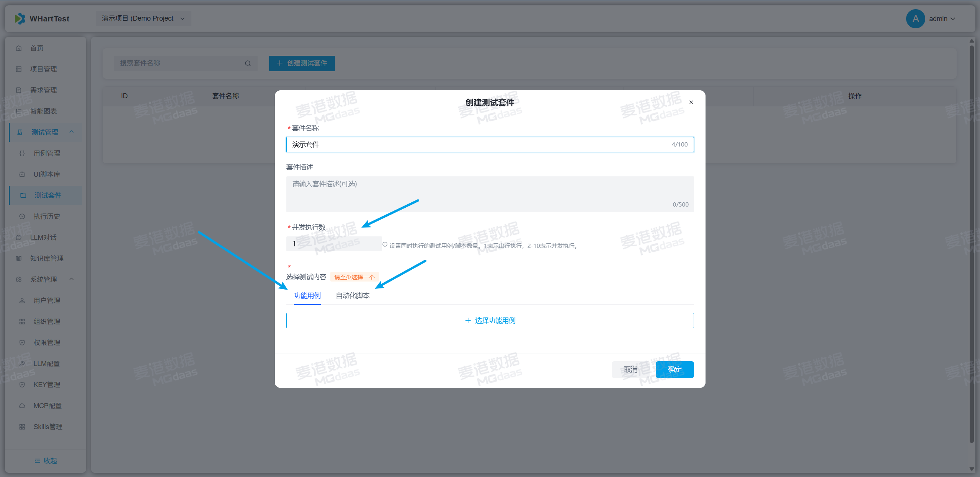
Task: Click the 套件描述 text area
Action: pyautogui.click(x=490, y=194)
